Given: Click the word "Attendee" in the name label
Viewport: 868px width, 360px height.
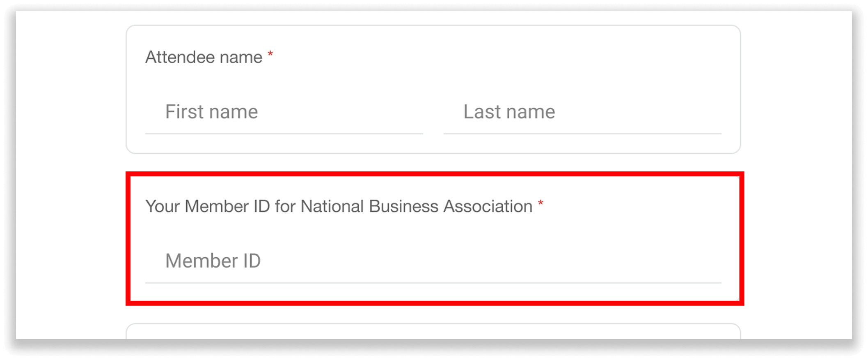Looking at the screenshot, I should tap(180, 57).
